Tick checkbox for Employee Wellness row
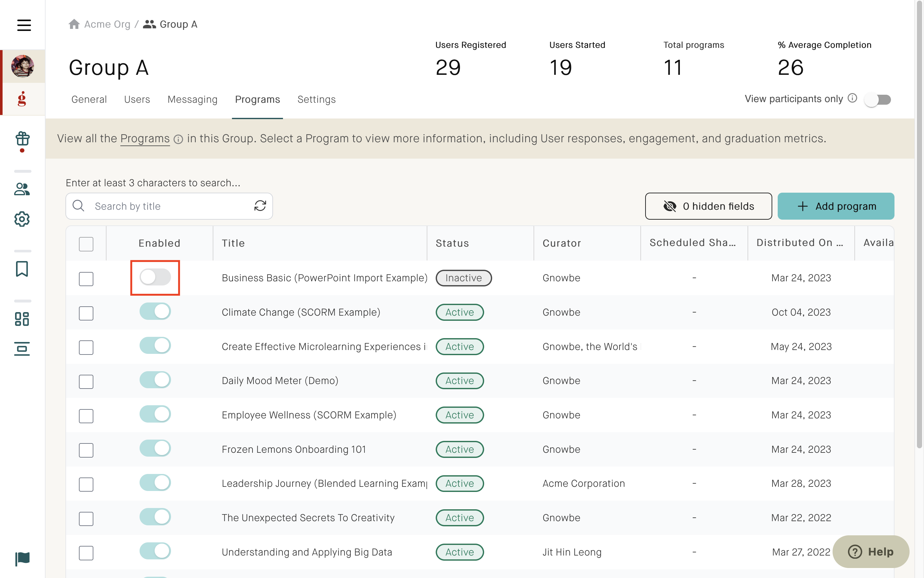Viewport: 924px width, 578px height. point(86,416)
